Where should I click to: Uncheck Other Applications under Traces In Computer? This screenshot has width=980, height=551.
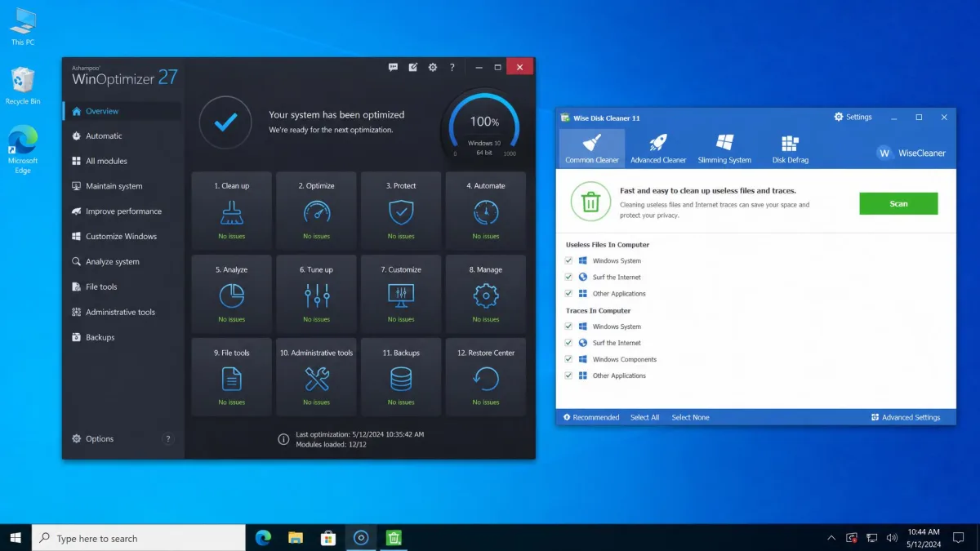pos(568,375)
